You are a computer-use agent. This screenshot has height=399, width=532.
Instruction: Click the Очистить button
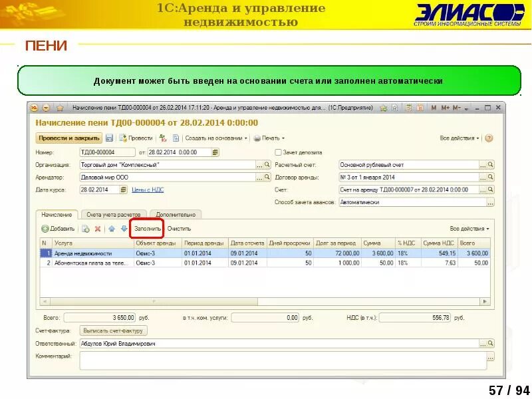179,229
